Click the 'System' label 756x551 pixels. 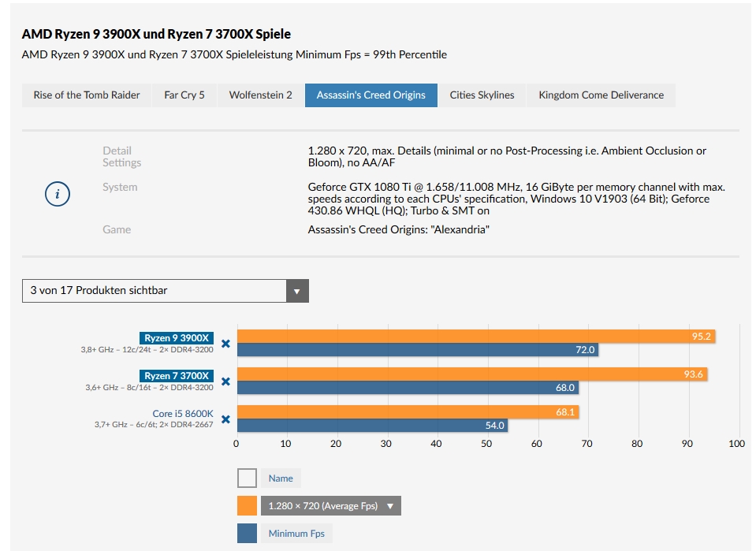(120, 187)
